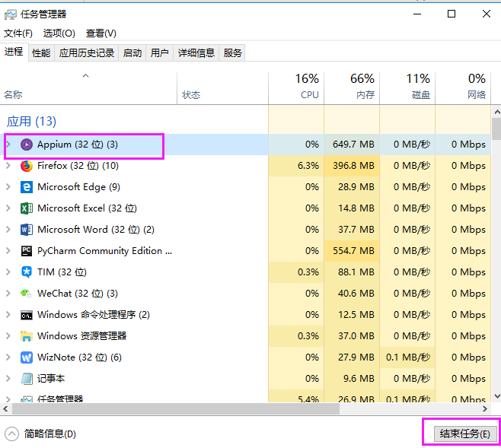This screenshot has width=501, height=448.
Task: Expand the Microsoft Excel process group
Action: click(8, 208)
